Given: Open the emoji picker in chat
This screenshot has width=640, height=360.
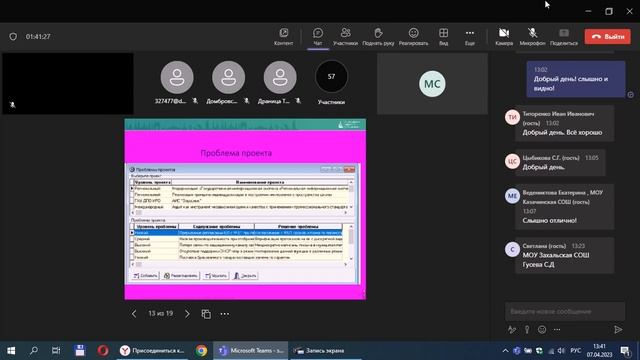Looking at the screenshot, I should click(542, 329).
